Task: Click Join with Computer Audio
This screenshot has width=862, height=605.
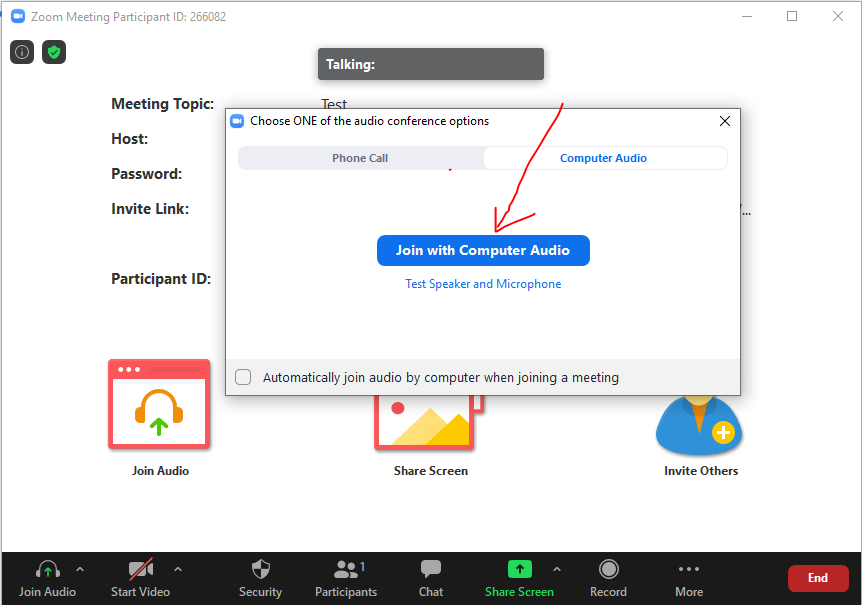Action: coord(483,251)
